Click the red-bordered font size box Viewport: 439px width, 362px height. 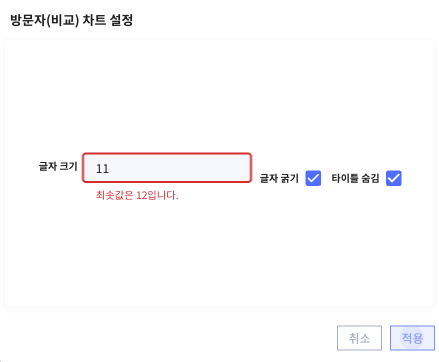(x=167, y=168)
